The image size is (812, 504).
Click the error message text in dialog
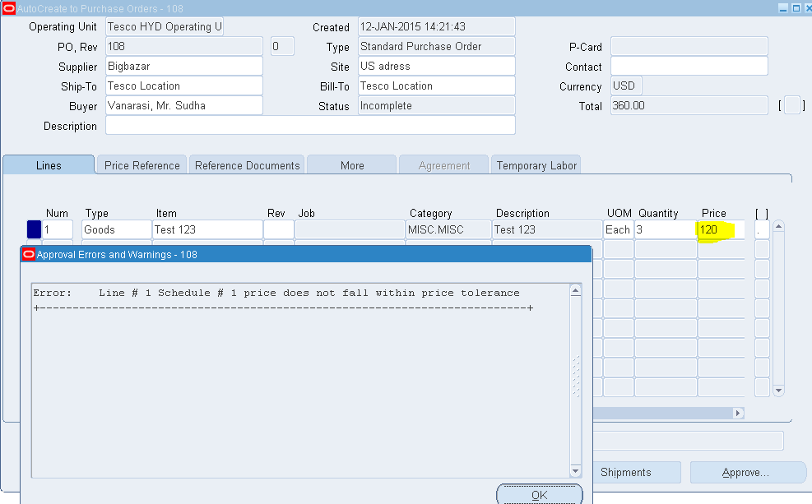click(x=276, y=293)
